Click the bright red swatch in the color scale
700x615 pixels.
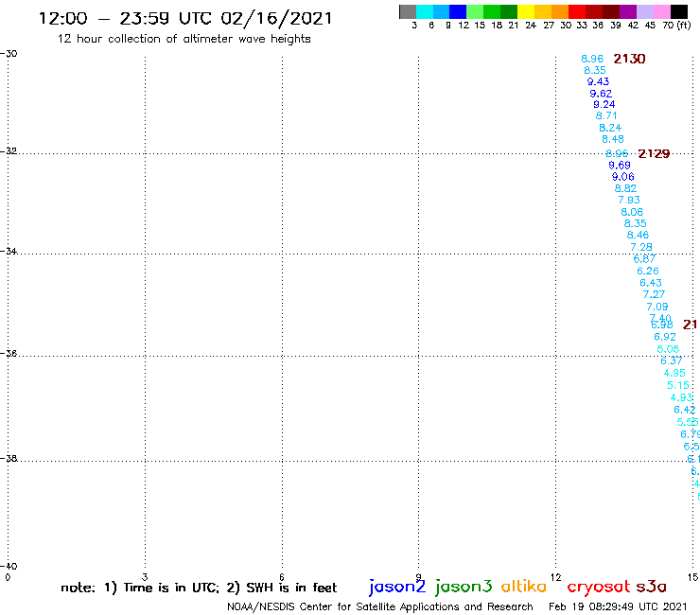[x=577, y=11]
